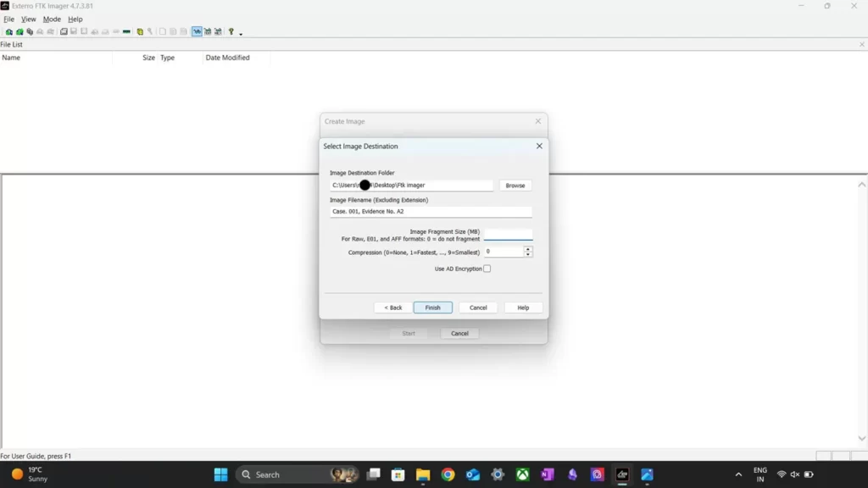Click the Image Mounting toolbar icon

click(x=30, y=32)
